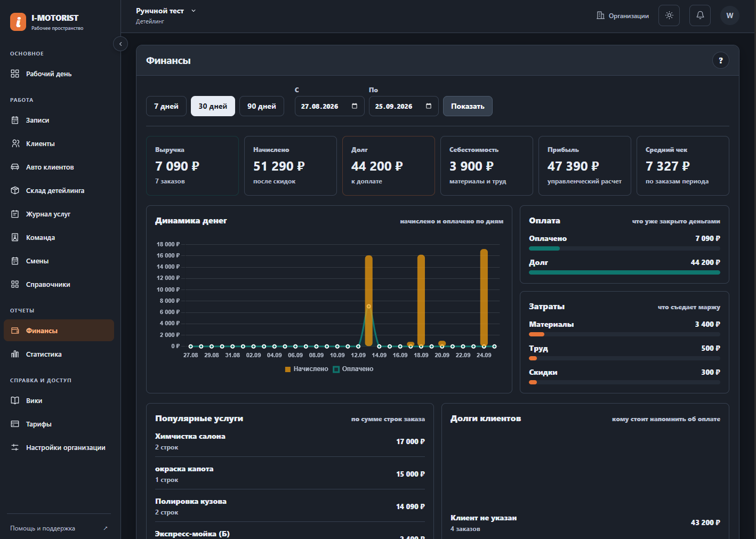This screenshot has width=756, height=539.
Task: Open Рабочий день from the sidebar
Action: [59, 74]
